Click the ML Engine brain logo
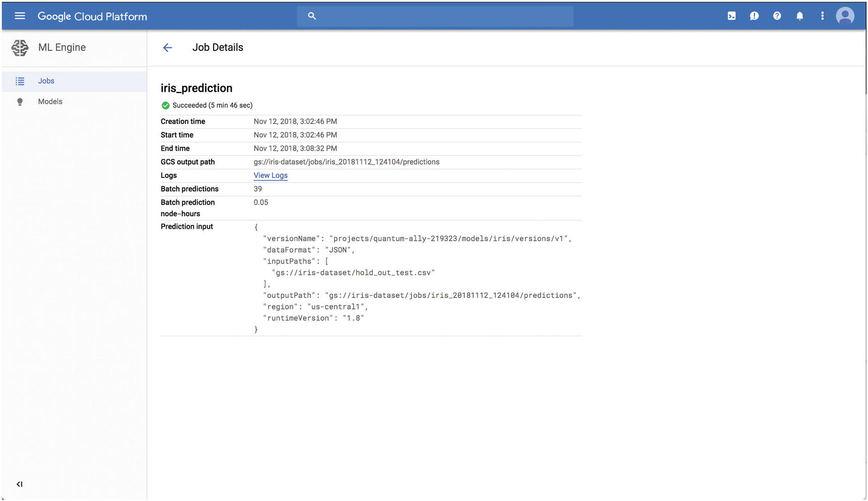The width and height of the screenshot is (868, 501). tap(20, 48)
